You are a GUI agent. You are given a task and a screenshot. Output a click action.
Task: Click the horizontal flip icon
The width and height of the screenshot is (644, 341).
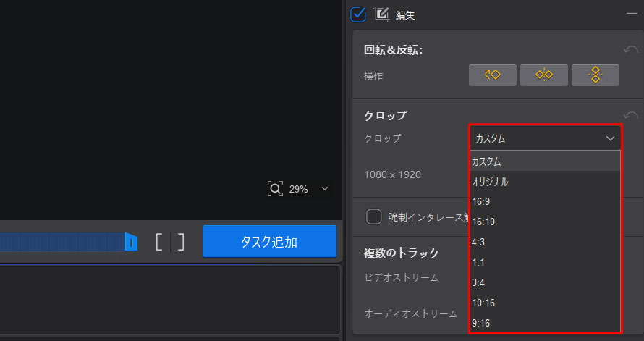(x=544, y=75)
